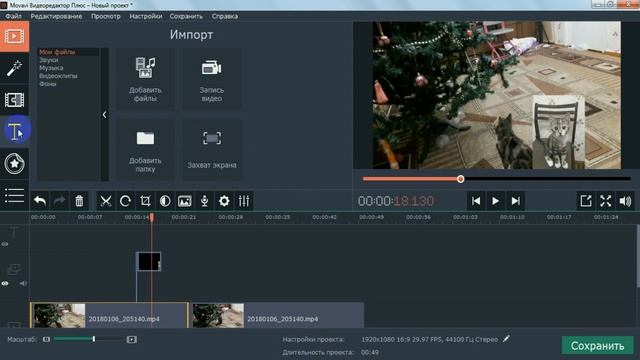Select the second 20180106_205140.mp4 clip
Image resolution: width=640 pixels, height=360 pixels.
pyautogui.click(x=278, y=315)
